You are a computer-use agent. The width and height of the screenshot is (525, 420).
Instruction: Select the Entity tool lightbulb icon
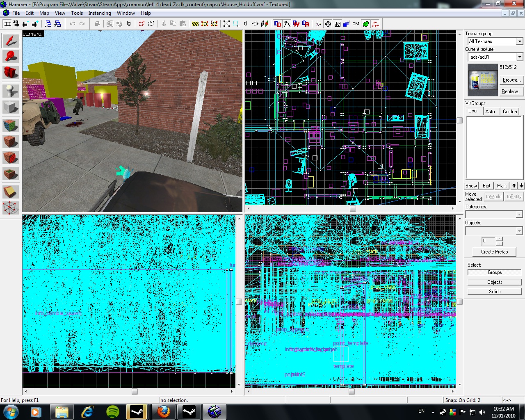click(11, 90)
